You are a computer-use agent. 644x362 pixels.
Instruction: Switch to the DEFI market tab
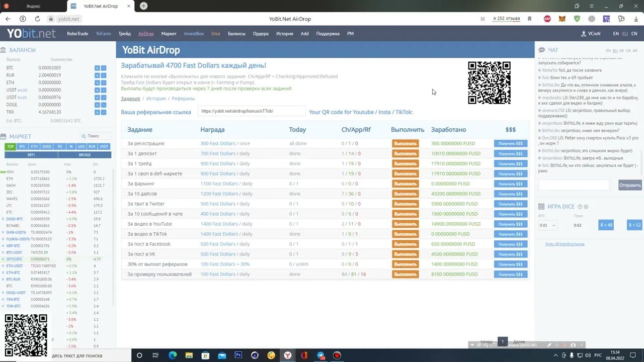[31, 155]
